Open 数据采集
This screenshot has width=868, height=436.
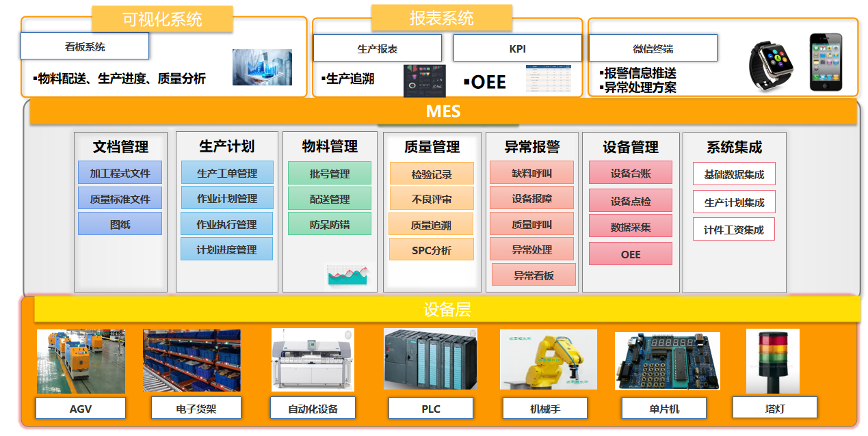coord(631,226)
